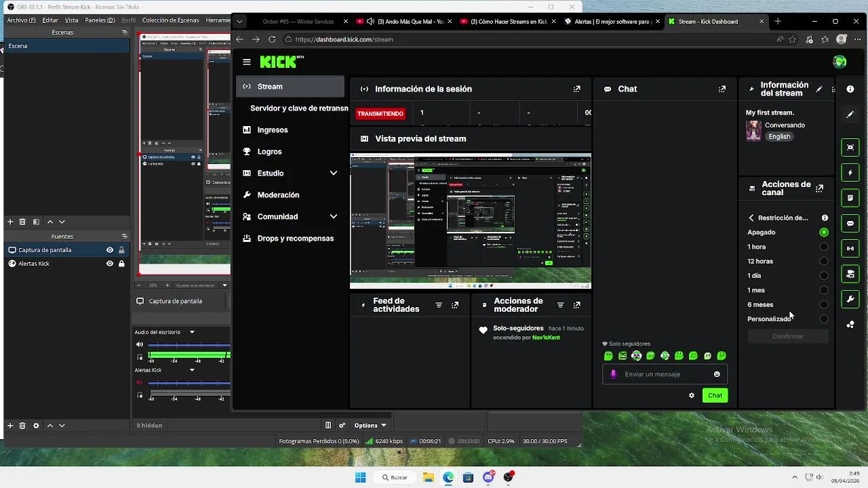The height and width of the screenshot is (488, 868).
Task: Open browser tab search dropdown
Action: pos(239,22)
